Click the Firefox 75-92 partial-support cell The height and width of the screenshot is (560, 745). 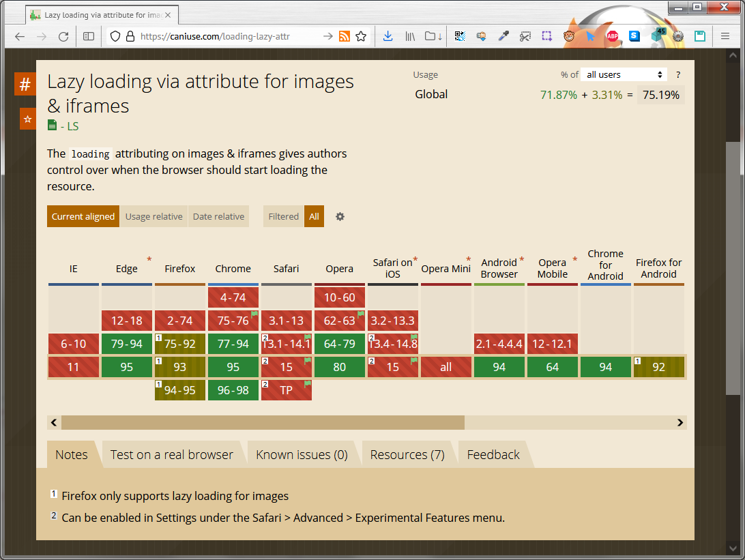click(180, 344)
